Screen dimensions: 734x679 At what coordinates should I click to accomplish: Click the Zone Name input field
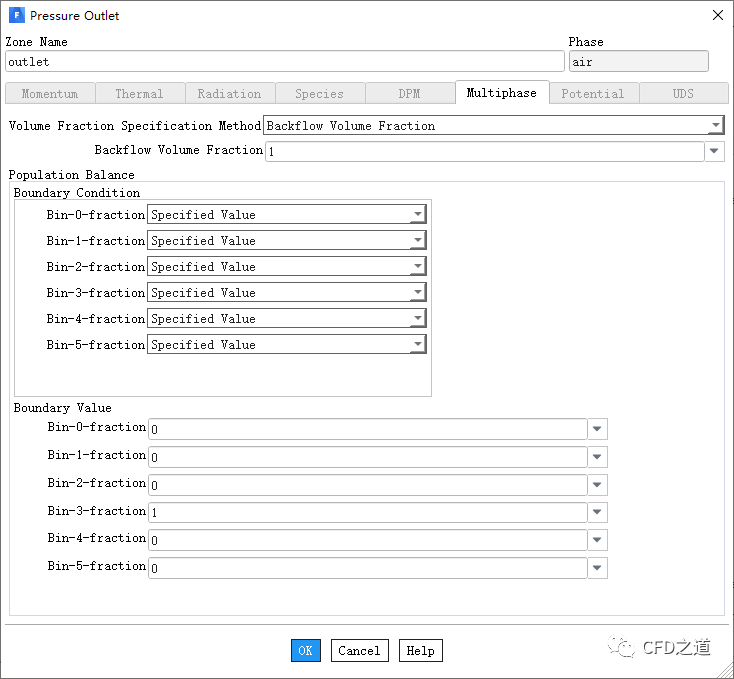click(284, 62)
